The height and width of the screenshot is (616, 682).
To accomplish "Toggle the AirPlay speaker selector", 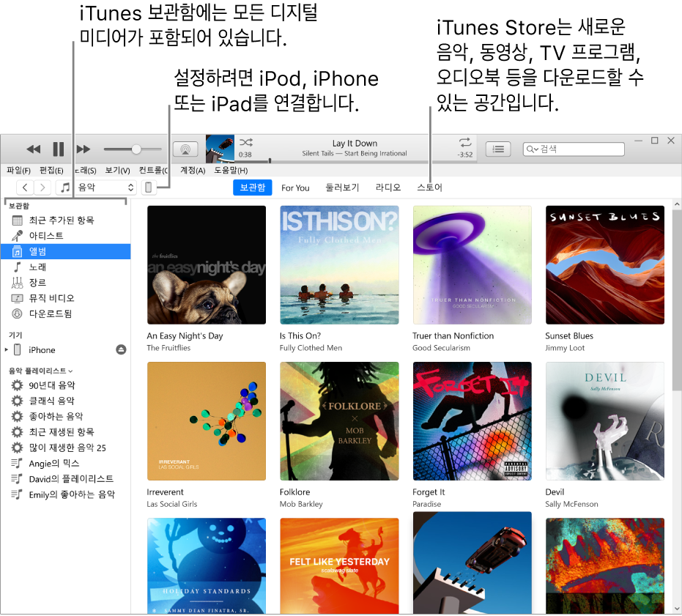I will (x=185, y=148).
